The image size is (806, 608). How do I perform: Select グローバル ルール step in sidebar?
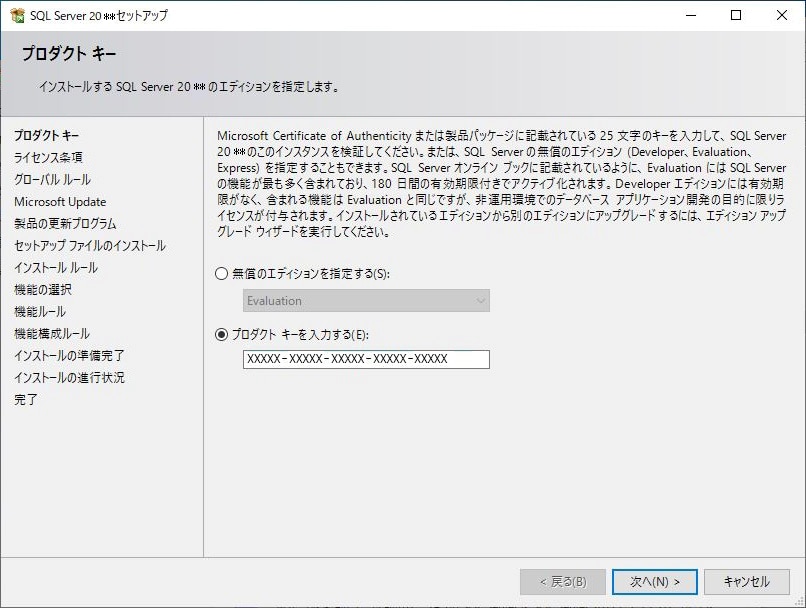pos(52,179)
